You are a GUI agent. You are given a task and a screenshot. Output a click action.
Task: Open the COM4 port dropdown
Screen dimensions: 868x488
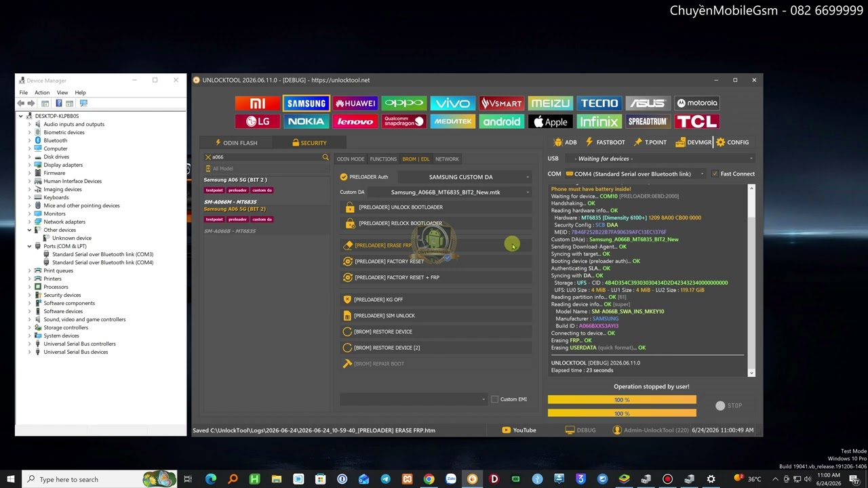click(x=635, y=174)
